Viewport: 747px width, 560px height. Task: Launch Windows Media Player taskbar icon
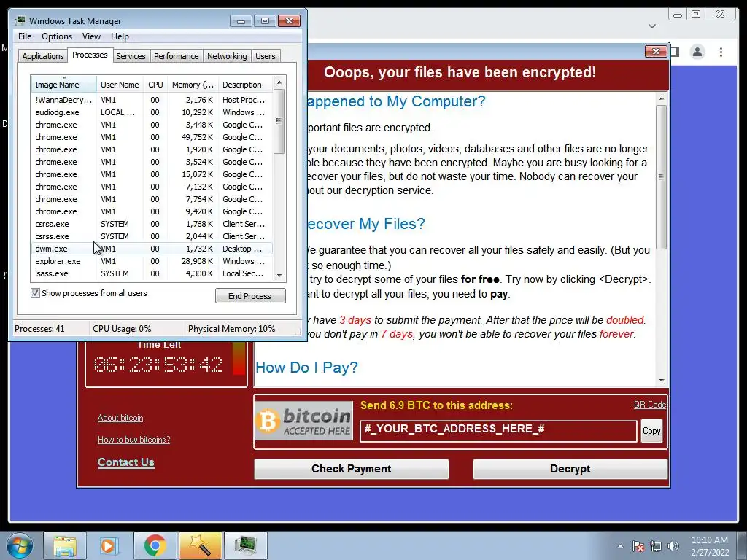108,545
